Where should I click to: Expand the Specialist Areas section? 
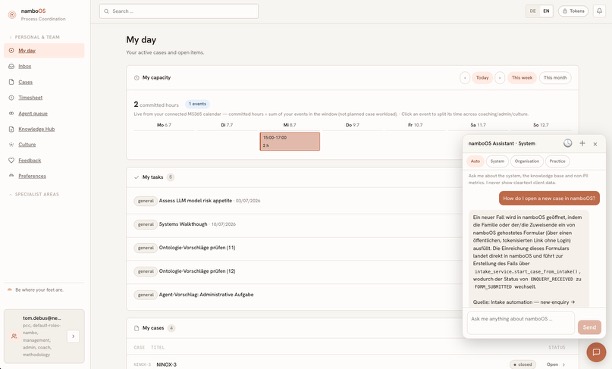[34, 194]
